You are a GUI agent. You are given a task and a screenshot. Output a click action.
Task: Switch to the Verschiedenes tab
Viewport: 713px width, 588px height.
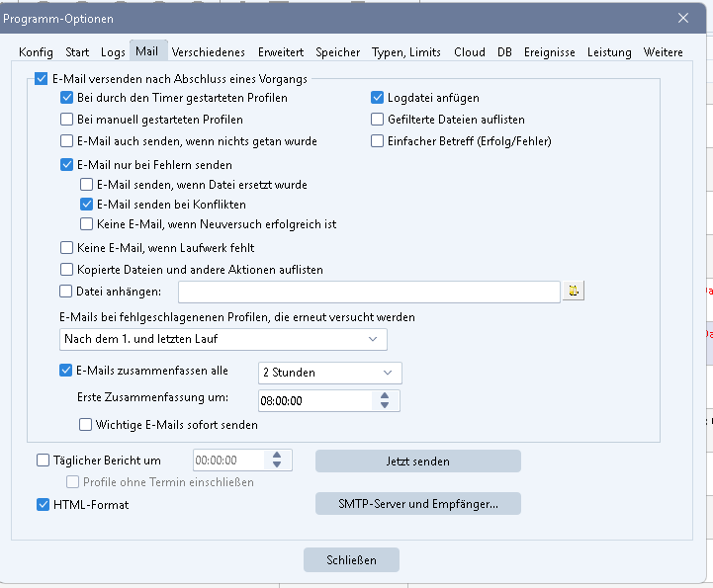[209, 52]
